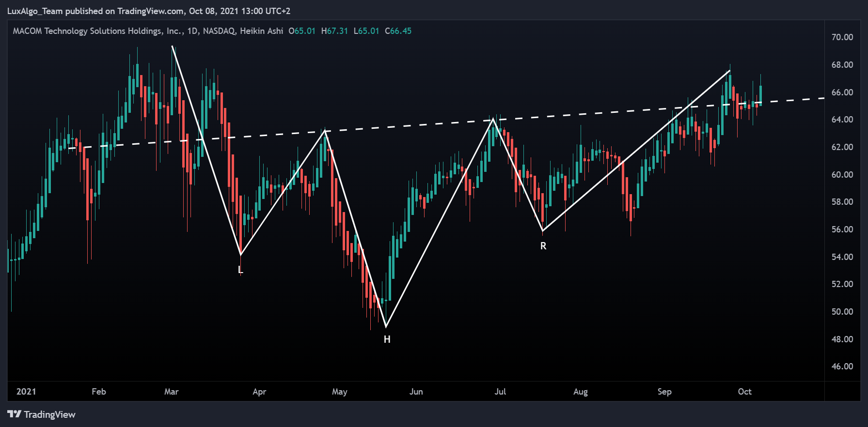
Task: Click the Aug time axis label
Action: [581, 392]
